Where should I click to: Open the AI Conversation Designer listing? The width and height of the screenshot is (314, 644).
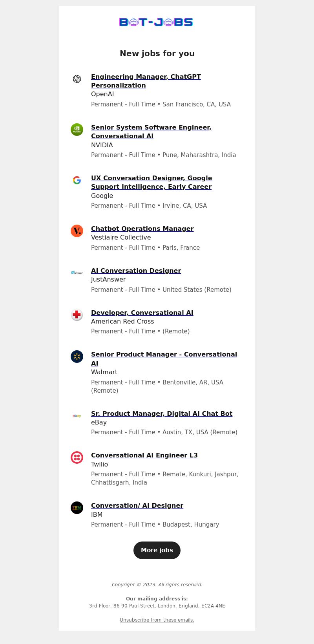136,271
